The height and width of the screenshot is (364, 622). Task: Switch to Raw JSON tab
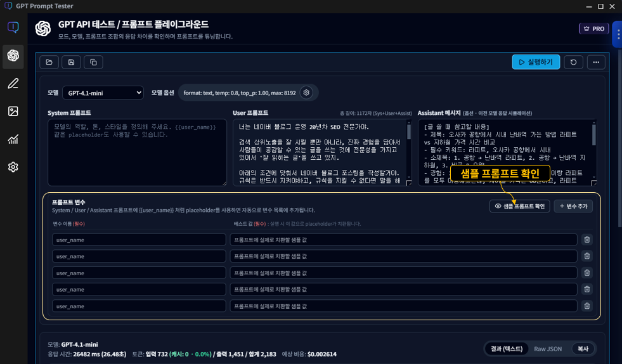(548, 349)
